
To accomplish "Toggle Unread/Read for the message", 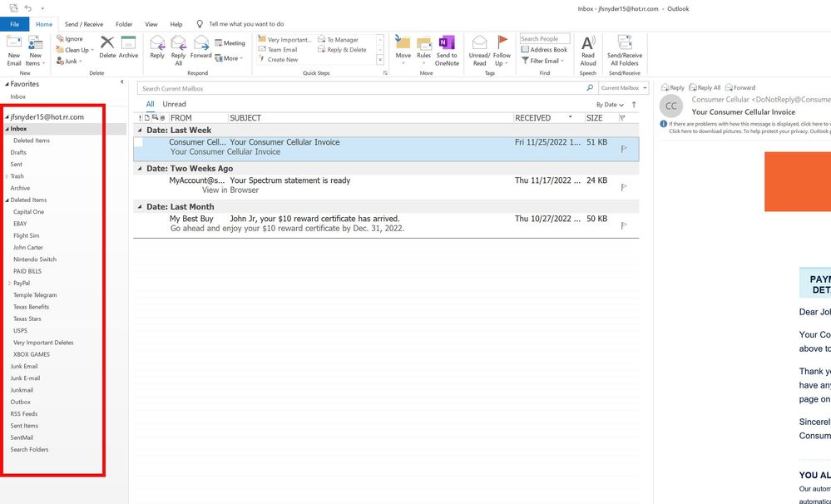I will point(479,51).
